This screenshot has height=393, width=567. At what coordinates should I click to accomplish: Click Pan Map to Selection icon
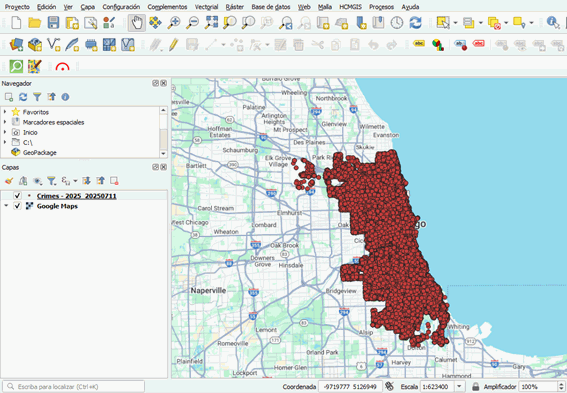click(155, 23)
